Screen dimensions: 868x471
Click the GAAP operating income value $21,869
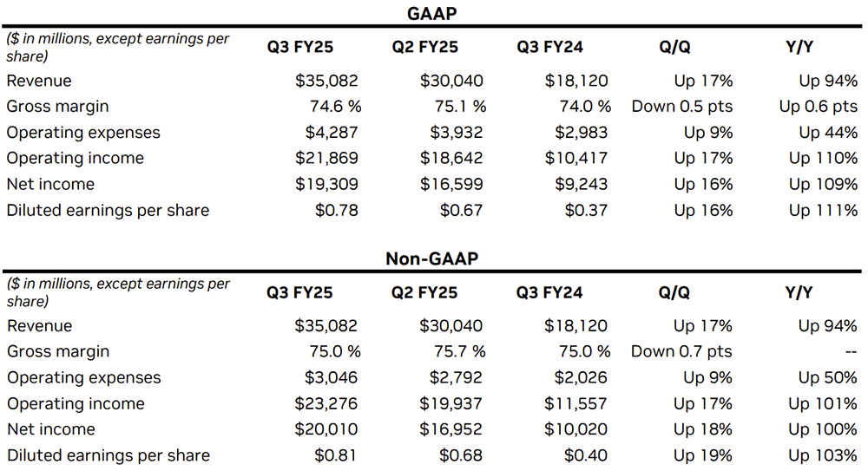pyautogui.click(x=326, y=159)
